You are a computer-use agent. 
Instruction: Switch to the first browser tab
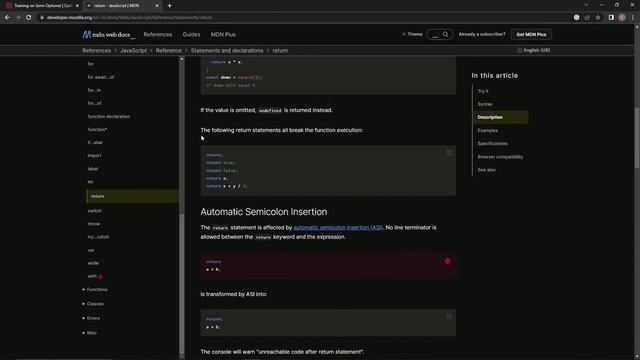pos(41,6)
